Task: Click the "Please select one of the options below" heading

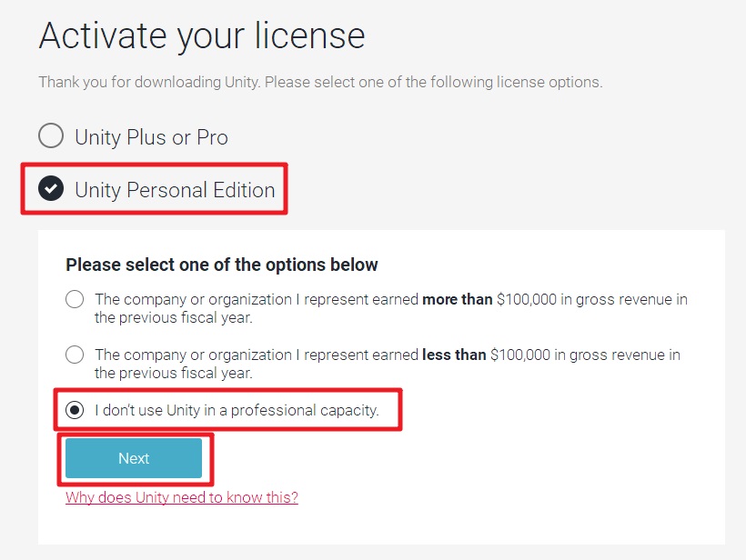Action: pyautogui.click(x=222, y=265)
